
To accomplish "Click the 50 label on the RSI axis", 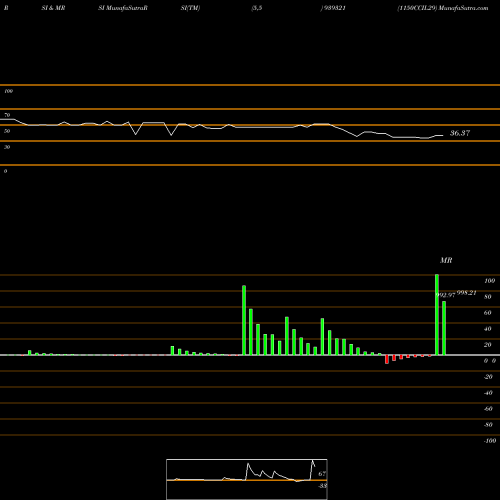I will (x=7, y=131).
